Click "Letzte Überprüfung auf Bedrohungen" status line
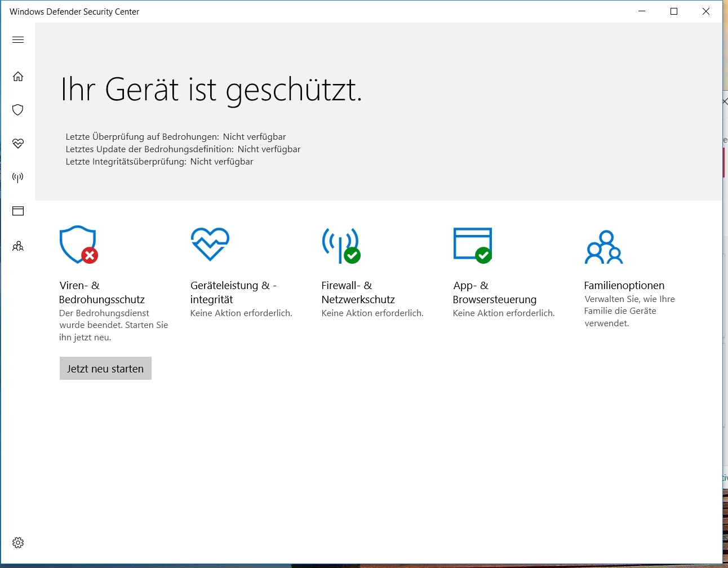The image size is (728, 568). point(176,137)
